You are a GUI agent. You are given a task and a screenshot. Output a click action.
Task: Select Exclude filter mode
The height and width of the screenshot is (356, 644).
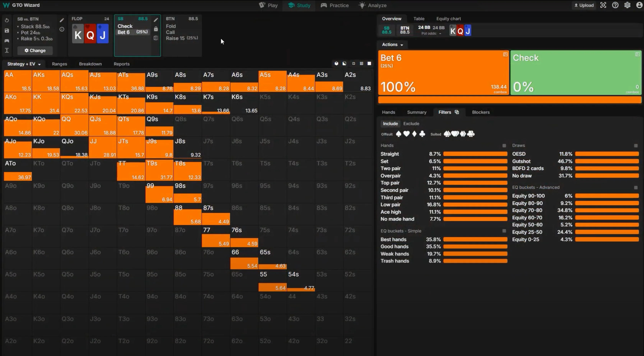coord(411,124)
